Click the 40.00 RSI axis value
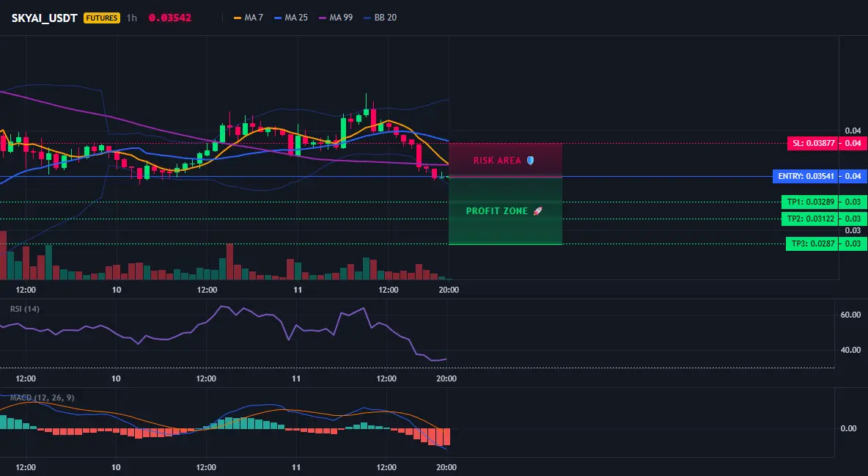The height and width of the screenshot is (476, 868). coord(850,350)
